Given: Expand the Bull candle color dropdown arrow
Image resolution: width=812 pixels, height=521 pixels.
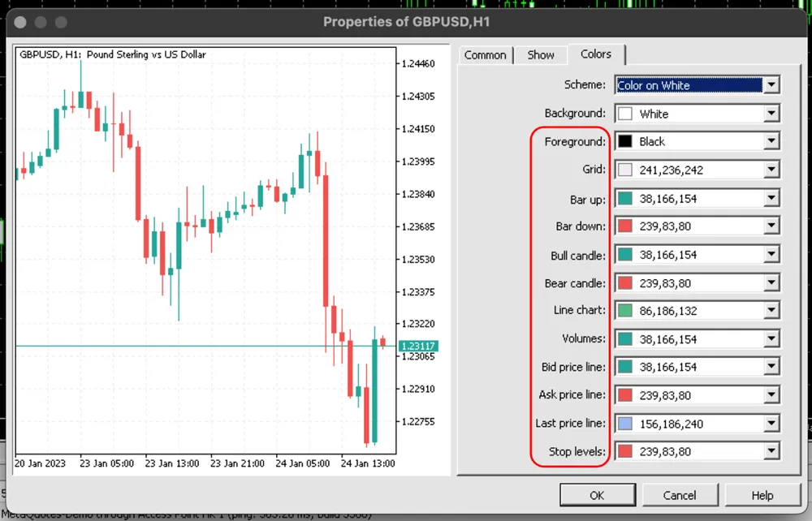Looking at the screenshot, I should pos(771,254).
